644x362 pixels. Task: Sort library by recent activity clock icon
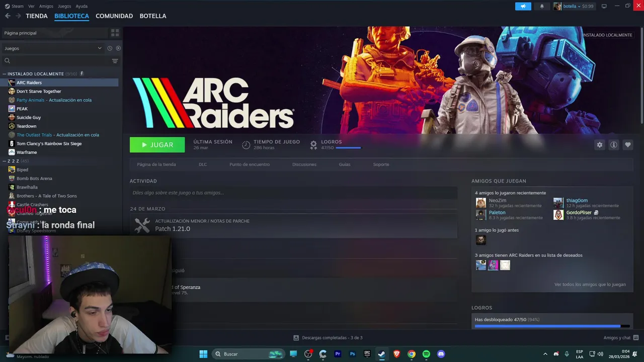tap(110, 48)
